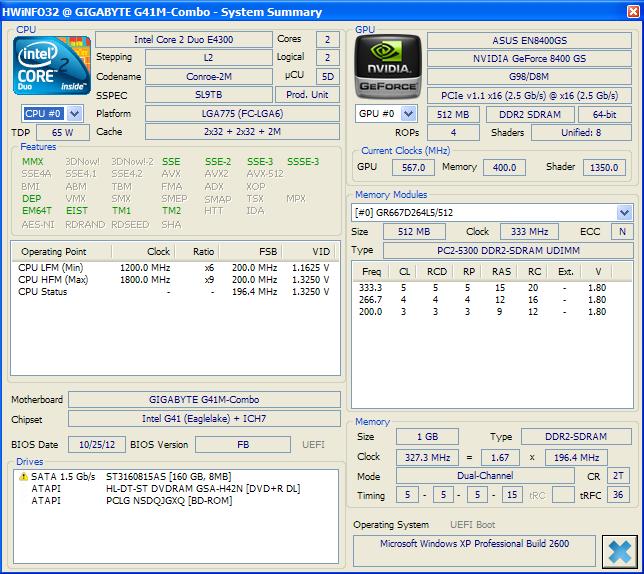Click the Dual-Channel mode field
The width and height of the screenshot is (644, 574).
point(485,476)
